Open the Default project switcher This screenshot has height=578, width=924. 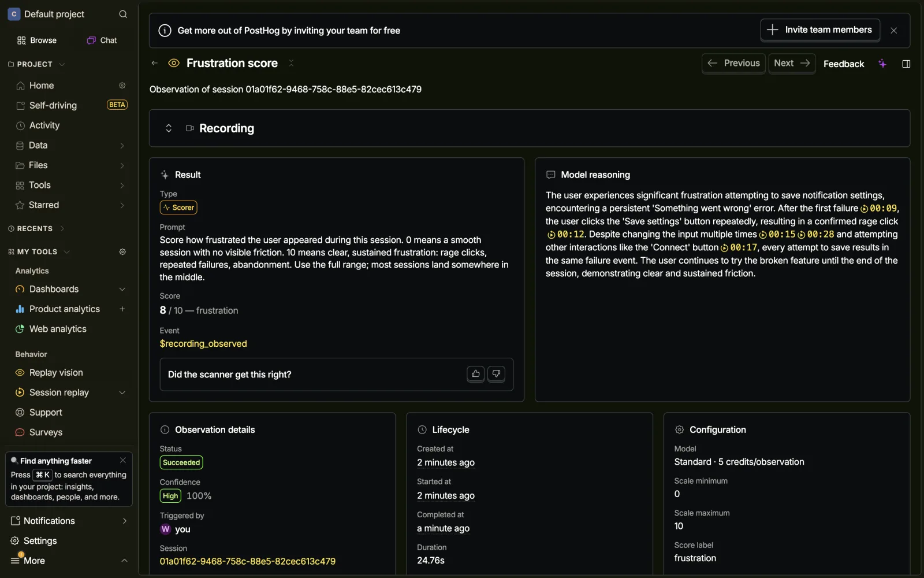pyautogui.click(x=46, y=14)
